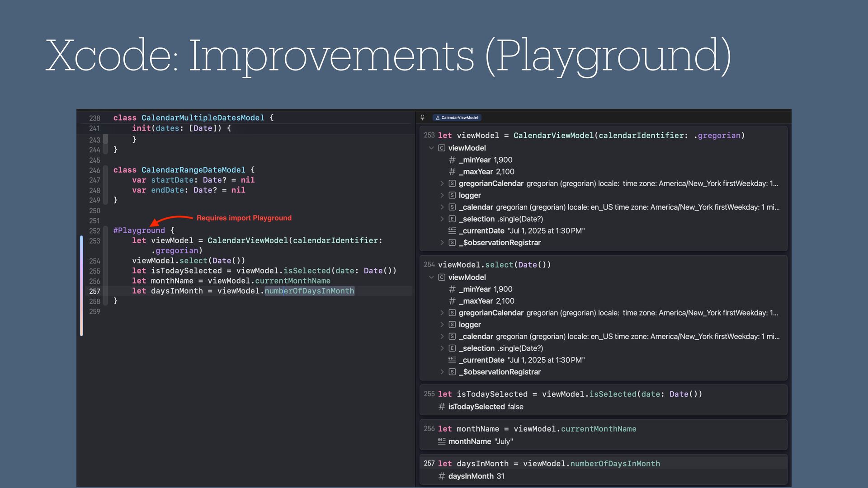Click the number icon beside _maxYear, line 254 result
868x488 pixels.
point(452,300)
